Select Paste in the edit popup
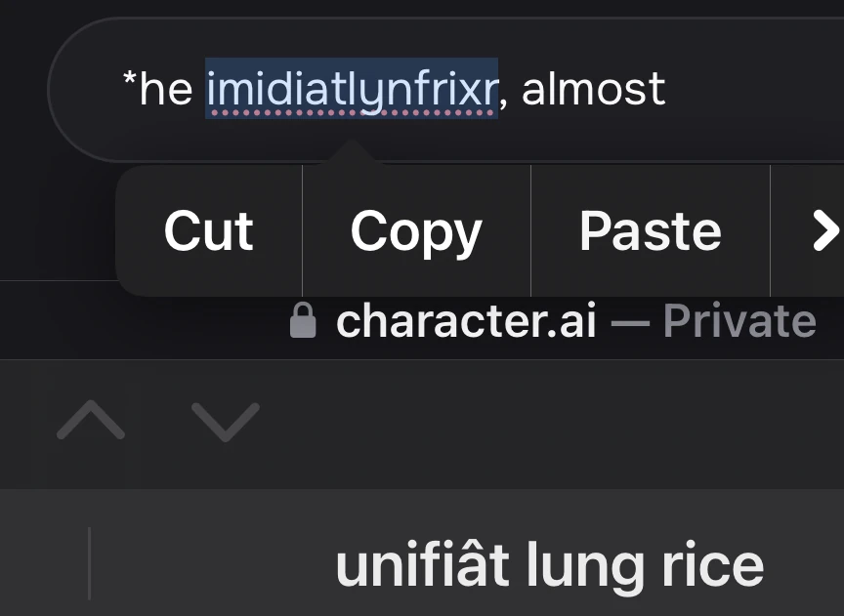This screenshot has height=616, width=844. 651,231
